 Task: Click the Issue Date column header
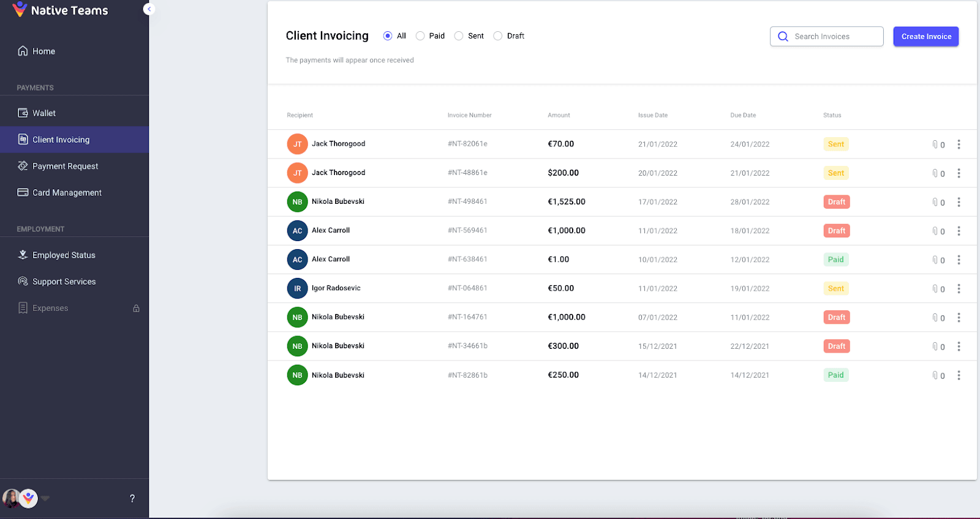(653, 115)
